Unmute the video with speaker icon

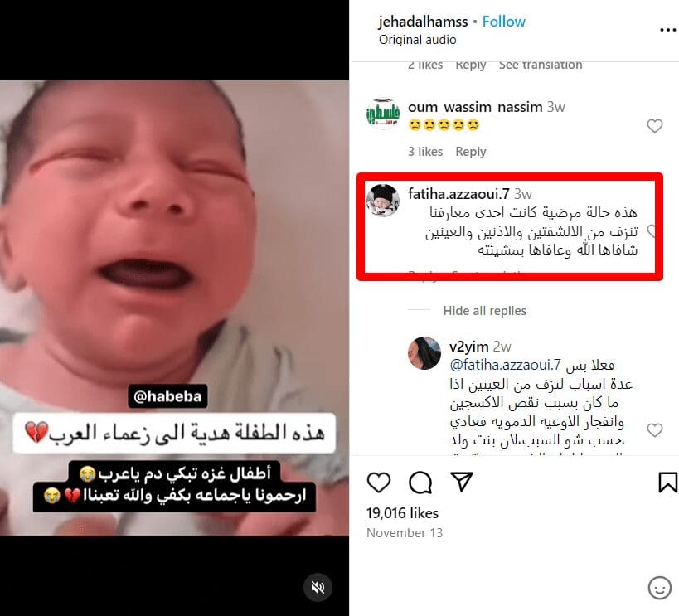click(318, 588)
